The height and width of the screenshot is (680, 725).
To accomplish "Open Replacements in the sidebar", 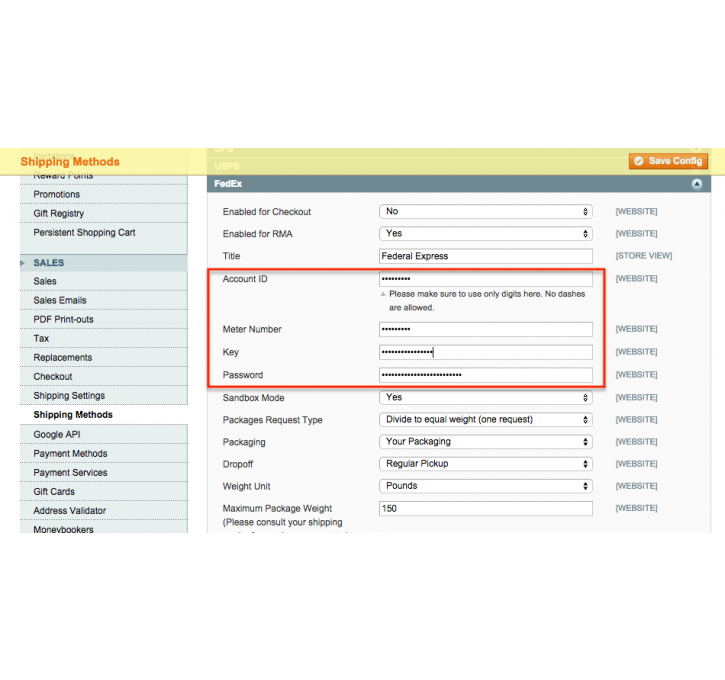I will 104,357.
